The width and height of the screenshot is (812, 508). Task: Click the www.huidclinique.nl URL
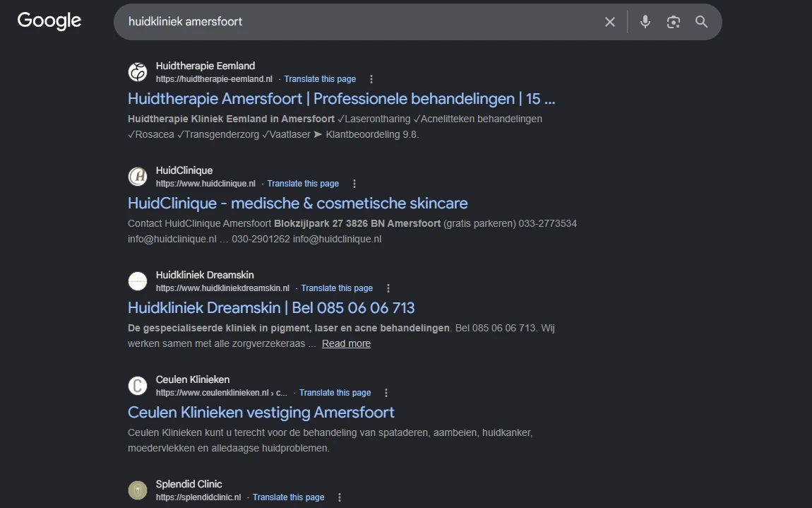(205, 184)
